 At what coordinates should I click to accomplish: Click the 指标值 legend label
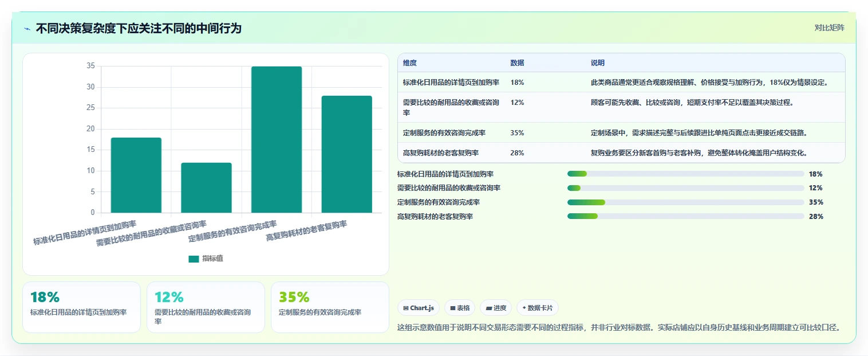[212, 259]
